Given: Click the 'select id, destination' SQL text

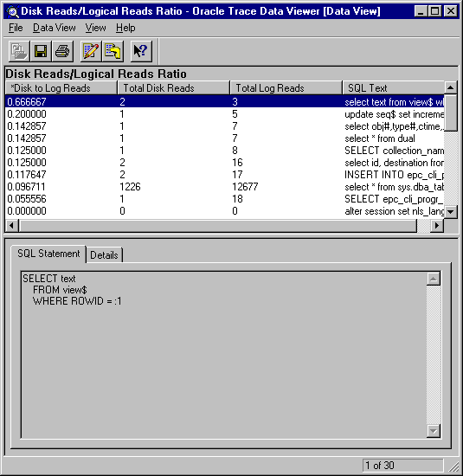Looking at the screenshot, I should pos(394,163).
